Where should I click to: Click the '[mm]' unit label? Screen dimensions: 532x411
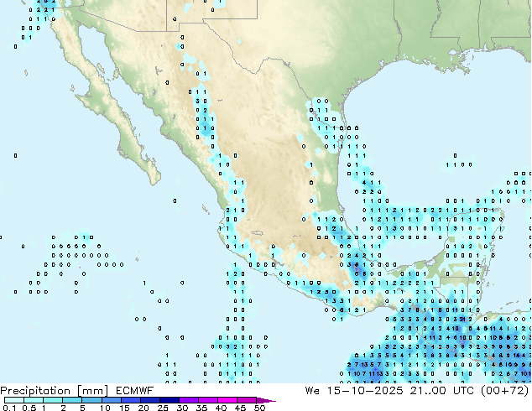(92, 391)
